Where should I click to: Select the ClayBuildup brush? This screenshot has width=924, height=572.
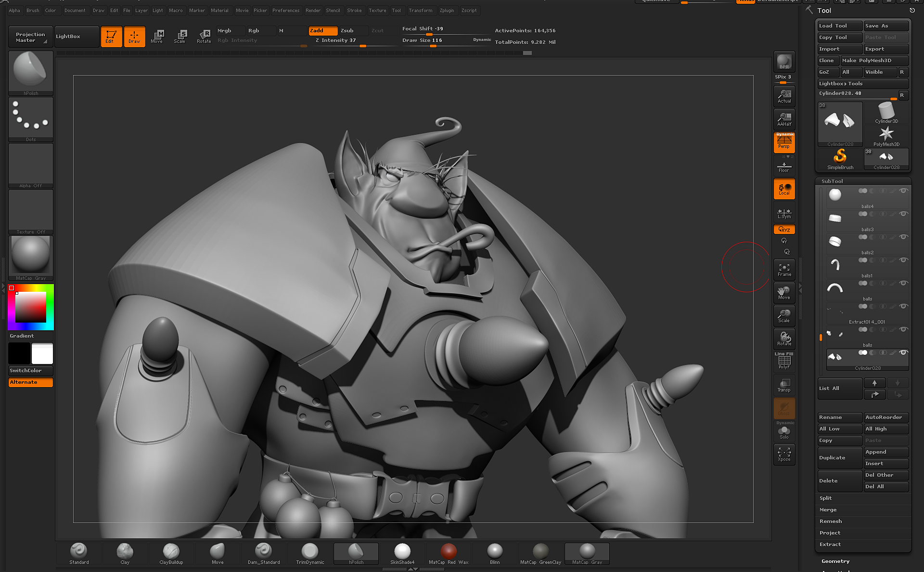tap(171, 553)
